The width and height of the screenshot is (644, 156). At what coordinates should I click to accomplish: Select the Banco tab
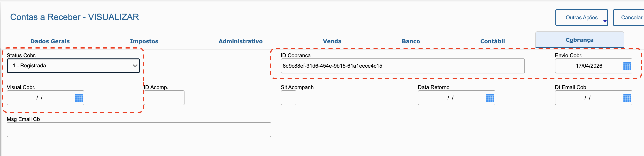point(411,41)
